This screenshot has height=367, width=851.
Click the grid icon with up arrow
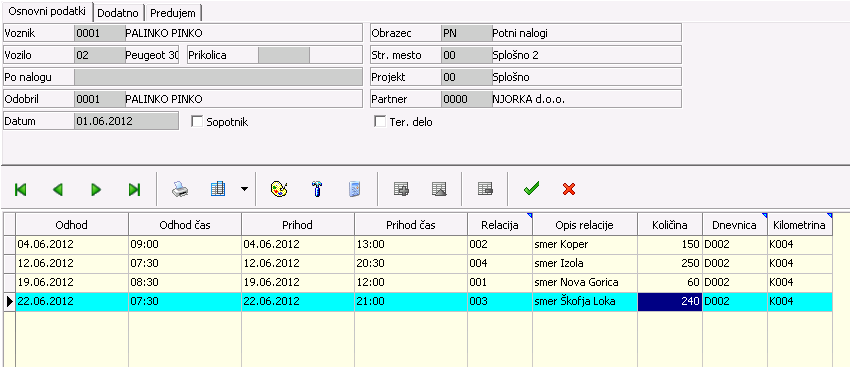click(439, 189)
